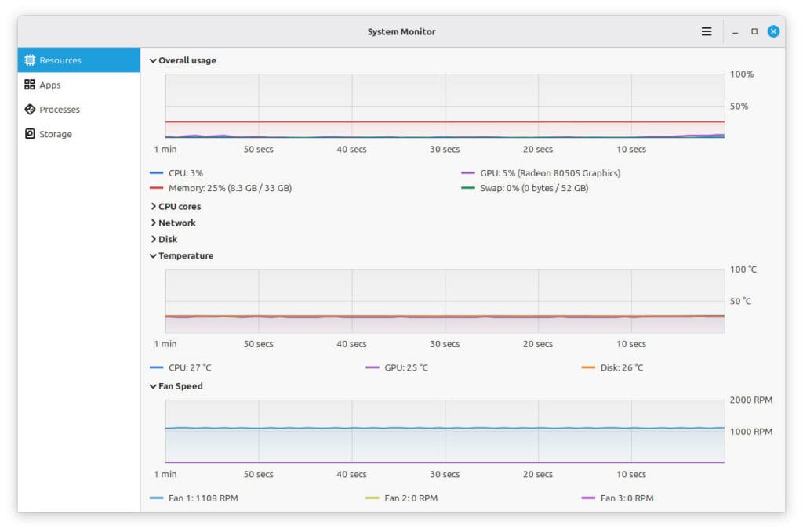Click the blue CPU temperature legend swatch
803x532 pixels.
[x=156, y=367]
